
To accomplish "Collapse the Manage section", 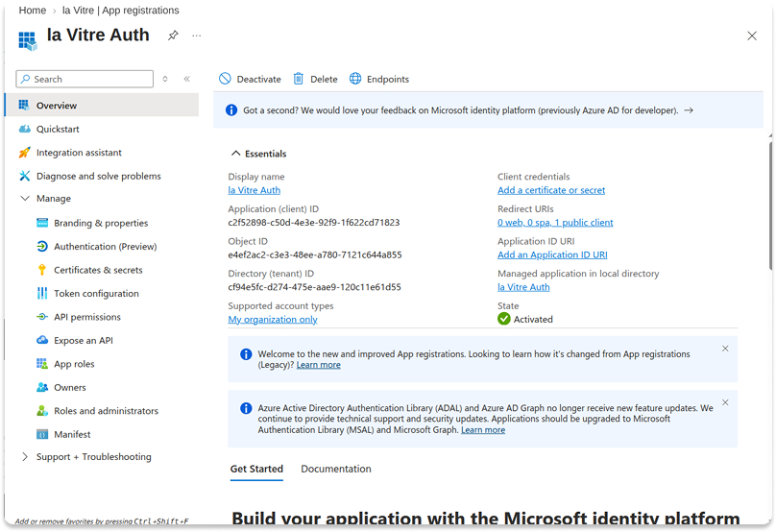I will 25,199.
